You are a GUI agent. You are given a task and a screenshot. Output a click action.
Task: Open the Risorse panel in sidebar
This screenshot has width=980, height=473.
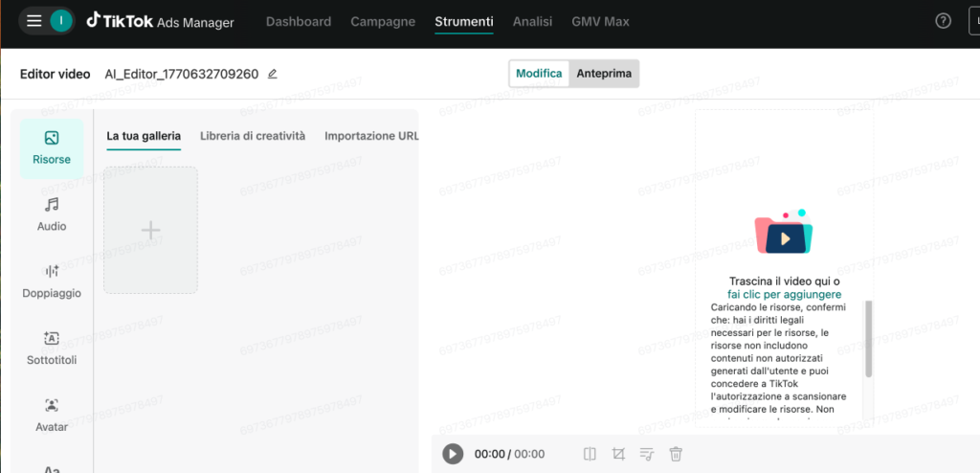52,147
